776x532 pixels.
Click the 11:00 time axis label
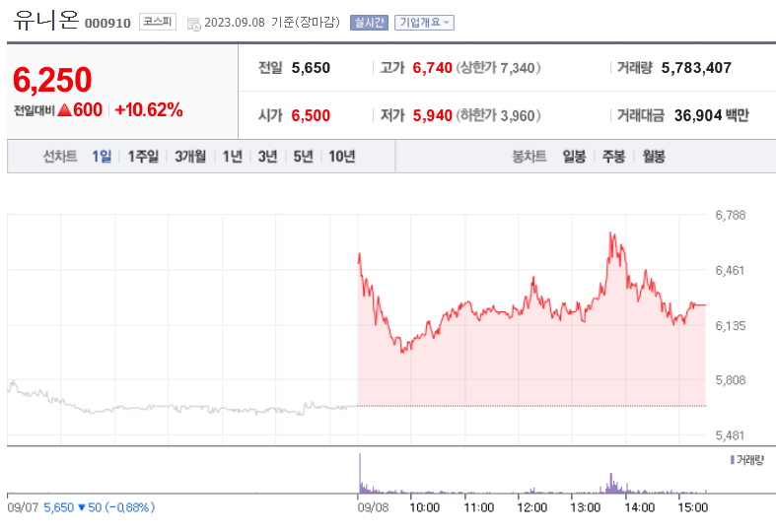[479, 507]
